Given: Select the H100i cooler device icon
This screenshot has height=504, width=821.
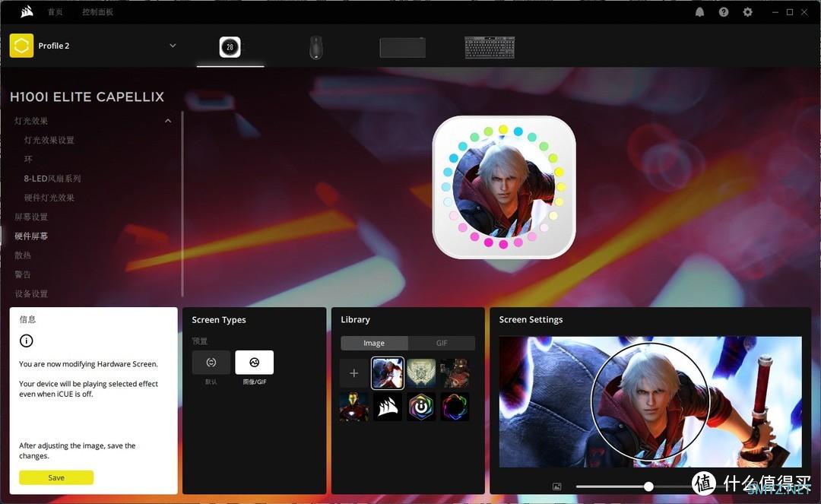Looking at the screenshot, I should coord(230,47).
